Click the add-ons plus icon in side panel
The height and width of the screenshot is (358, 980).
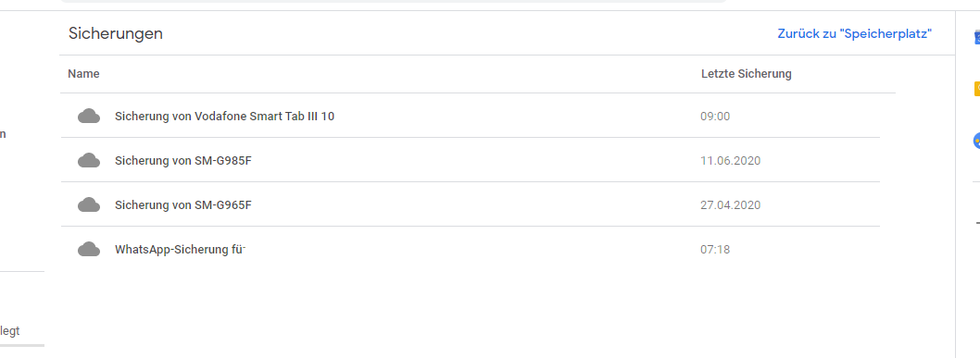977,223
